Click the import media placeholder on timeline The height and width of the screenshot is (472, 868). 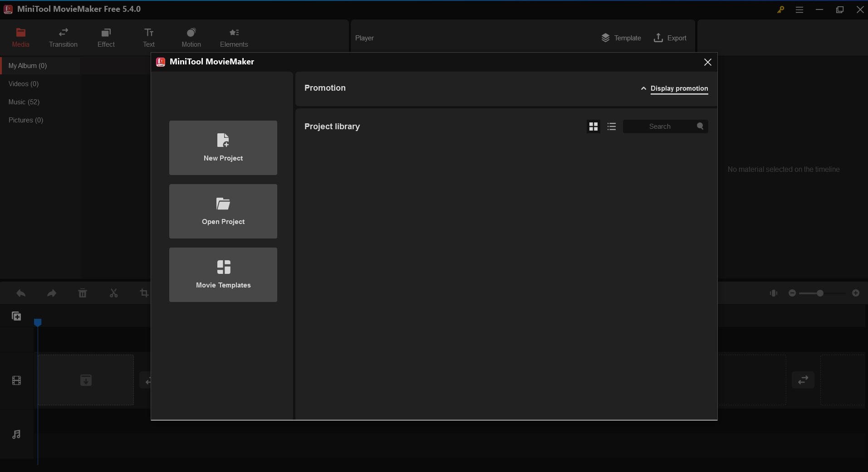[86, 380]
